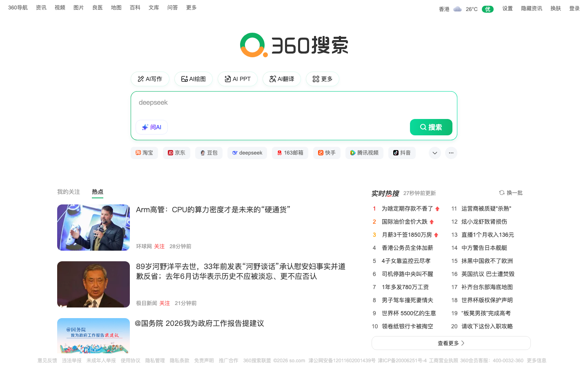Open the 抖音 shortcut
The height and width of the screenshot is (368, 588).
tap(402, 153)
